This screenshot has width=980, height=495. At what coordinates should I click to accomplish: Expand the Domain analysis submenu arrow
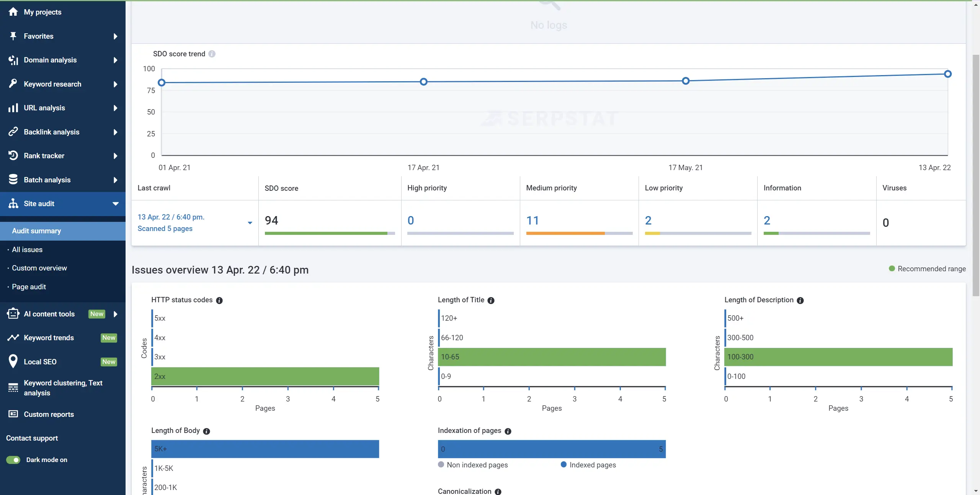[115, 60]
